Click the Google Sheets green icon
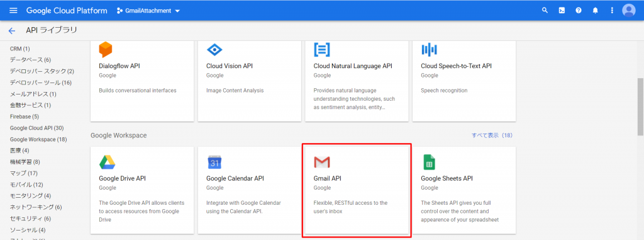Viewport: 644px width, 240px height. [429, 163]
